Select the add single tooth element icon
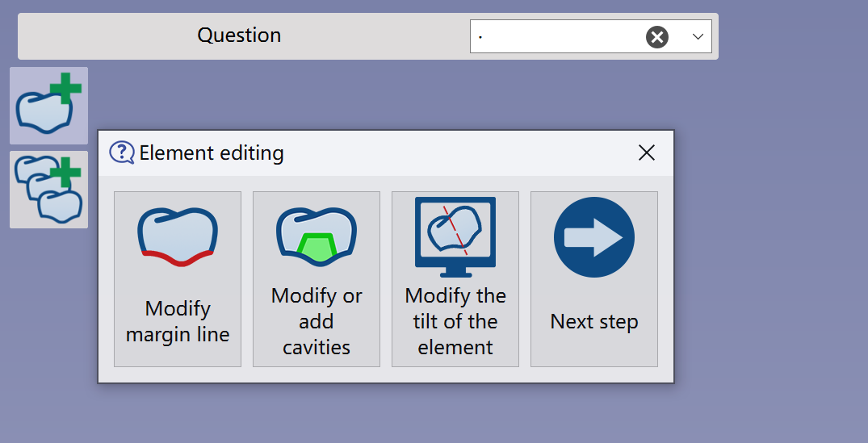The image size is (868, 443). (48, 106)
